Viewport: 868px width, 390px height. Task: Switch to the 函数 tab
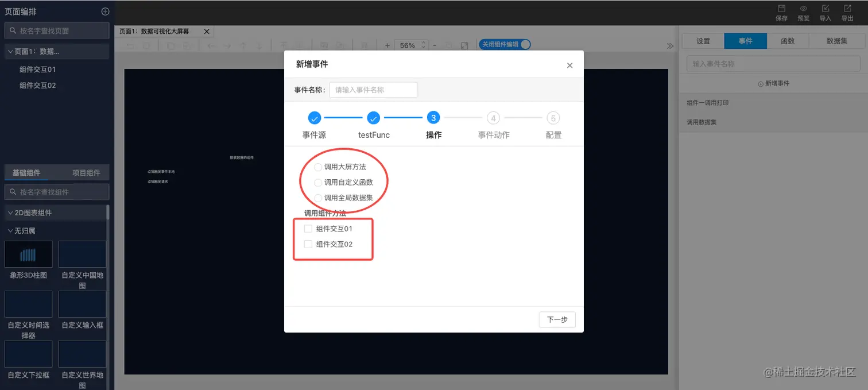tap(788, 41)
